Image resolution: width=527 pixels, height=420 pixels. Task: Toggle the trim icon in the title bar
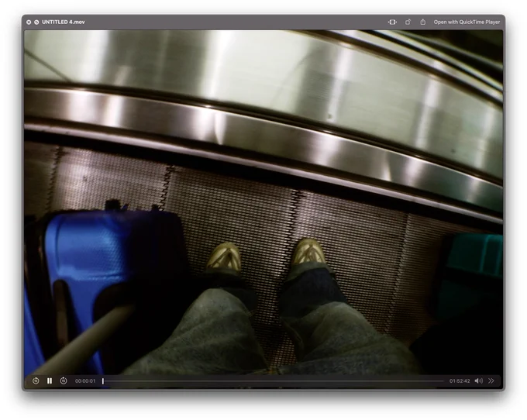pyautogui.click(x=392, y=22)
